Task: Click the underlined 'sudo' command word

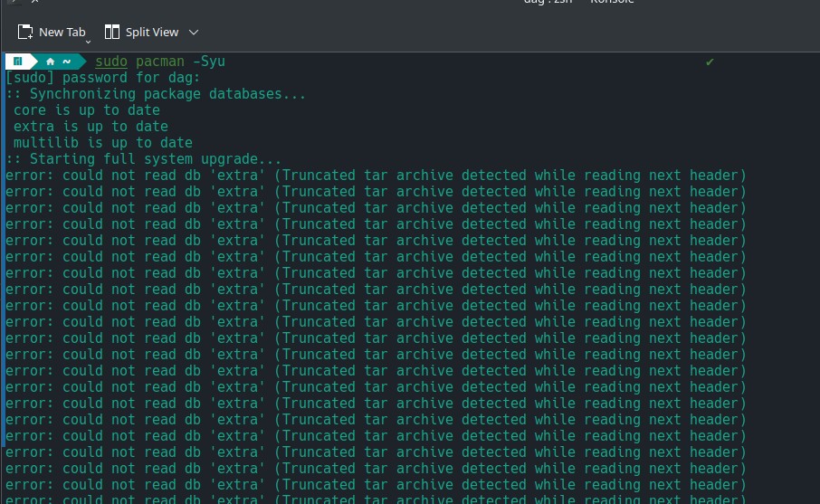Action: pos(111,62)
